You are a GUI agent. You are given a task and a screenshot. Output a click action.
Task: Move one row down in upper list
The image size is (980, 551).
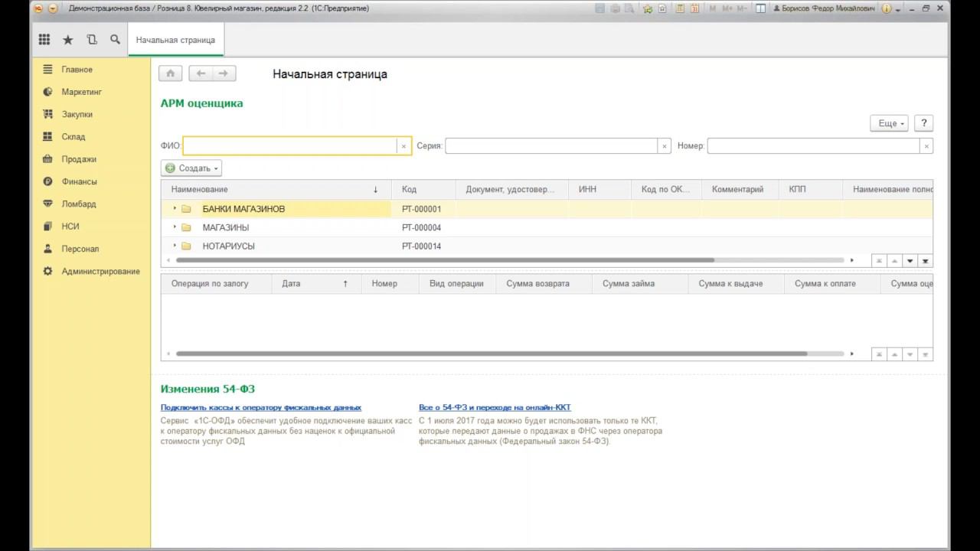(910, 261)
